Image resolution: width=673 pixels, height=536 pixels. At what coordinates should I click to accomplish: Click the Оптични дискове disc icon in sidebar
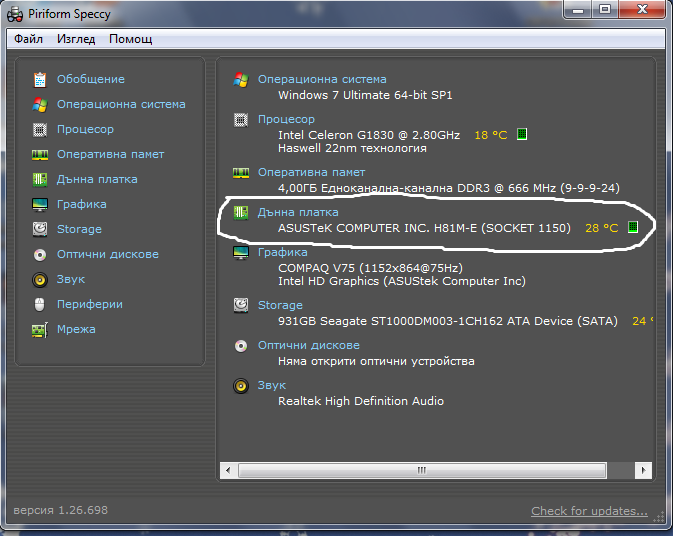pyautogui.click(x=40, y=255)
